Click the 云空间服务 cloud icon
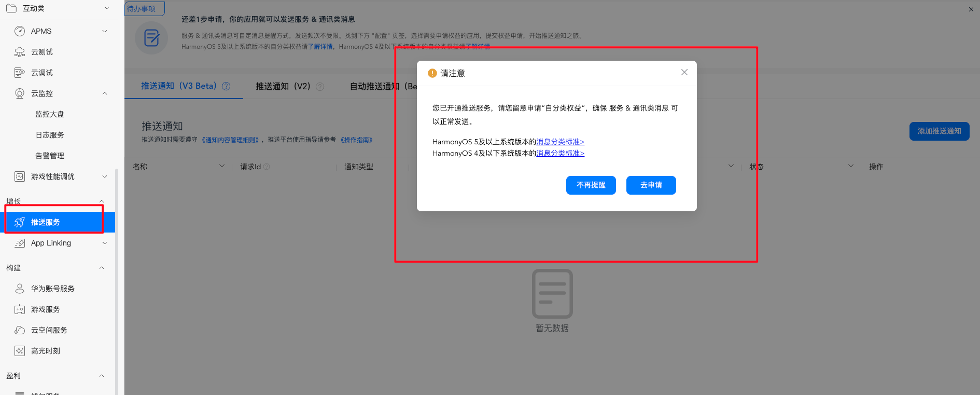 (x=20, y=330)
